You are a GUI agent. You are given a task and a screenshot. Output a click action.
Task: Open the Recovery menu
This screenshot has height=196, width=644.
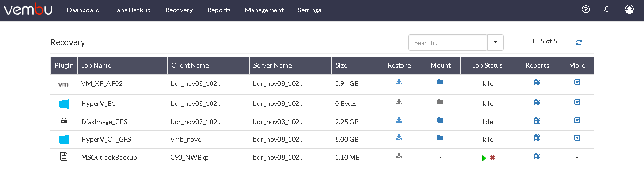click(x=179, y=10)
